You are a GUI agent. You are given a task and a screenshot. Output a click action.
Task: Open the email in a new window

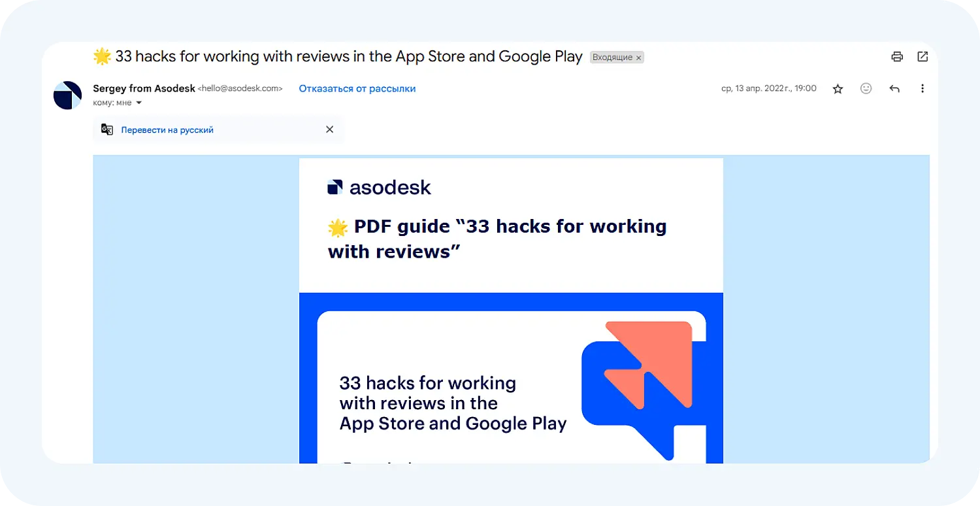pos(923,57)
